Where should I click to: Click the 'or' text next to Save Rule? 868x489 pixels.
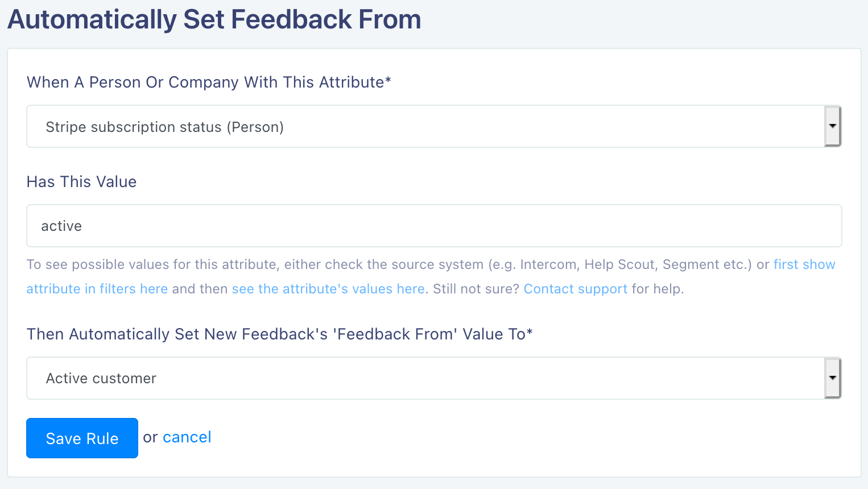coord(150,437)
